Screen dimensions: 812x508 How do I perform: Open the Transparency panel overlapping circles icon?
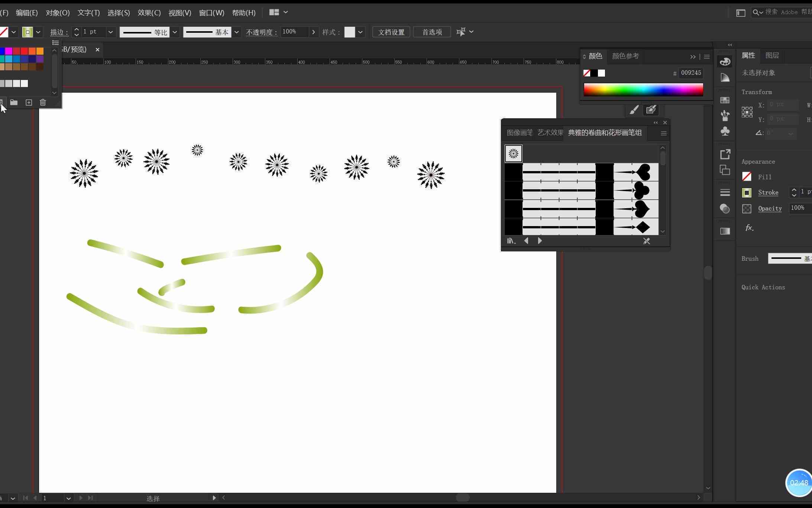[725, 209]
